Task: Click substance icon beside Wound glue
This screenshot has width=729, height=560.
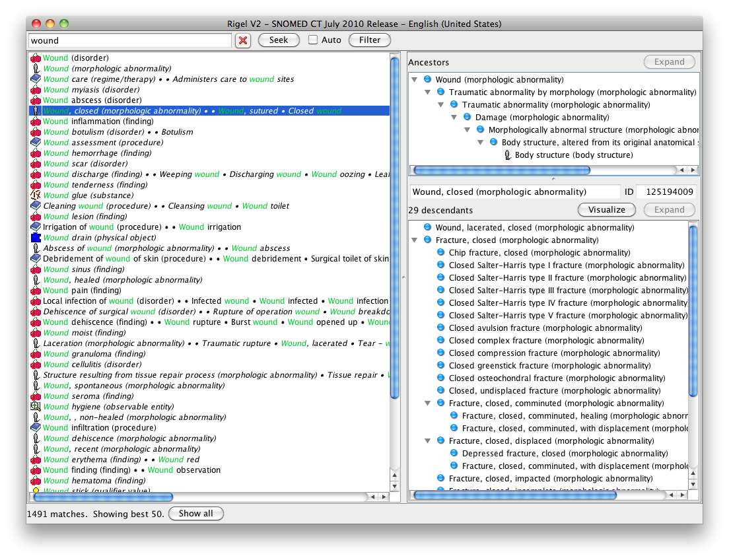Action: pos(36,195)
